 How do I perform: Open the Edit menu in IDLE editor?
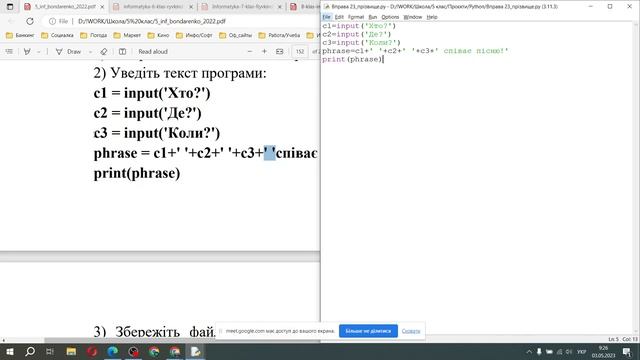click(x=339, y=17)
